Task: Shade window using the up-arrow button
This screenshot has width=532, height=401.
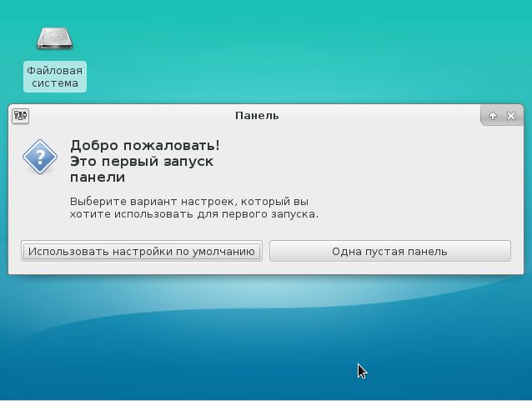Action: pyautogui.click(x=493, y=116)
